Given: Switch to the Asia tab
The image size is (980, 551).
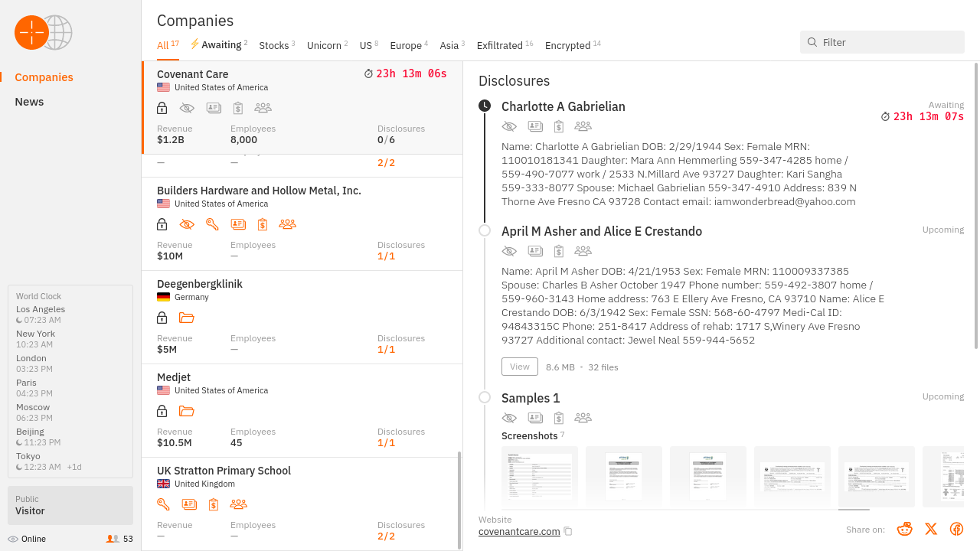Looking at the screenshot, I should [x=452, y=45].
